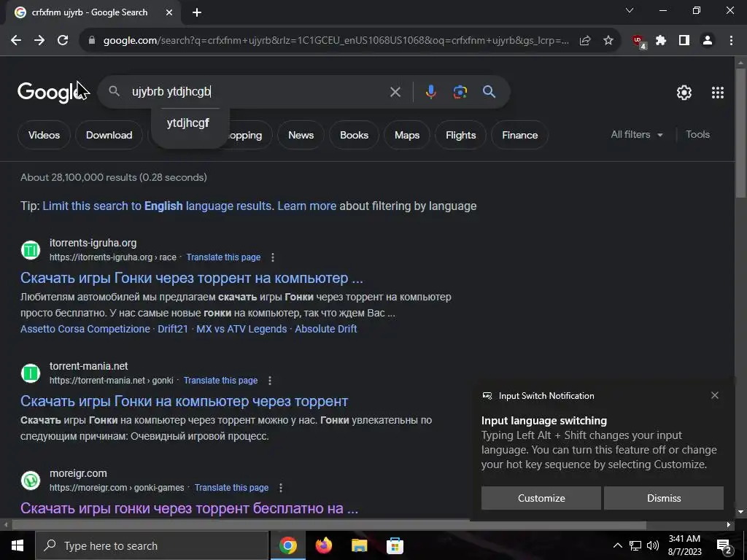Open the Action Center notifications

(724, 546)
